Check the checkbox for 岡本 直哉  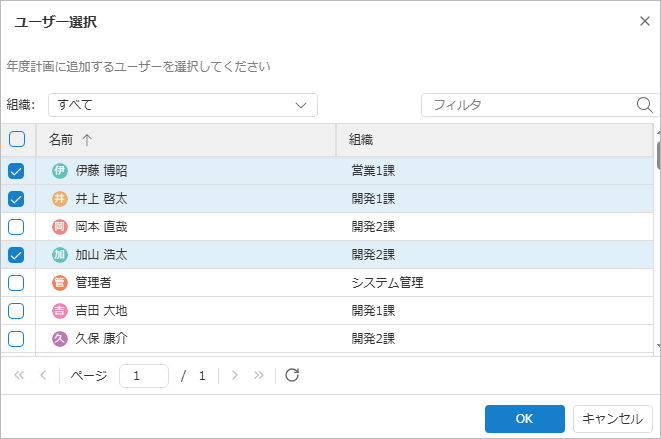(16, 227)
